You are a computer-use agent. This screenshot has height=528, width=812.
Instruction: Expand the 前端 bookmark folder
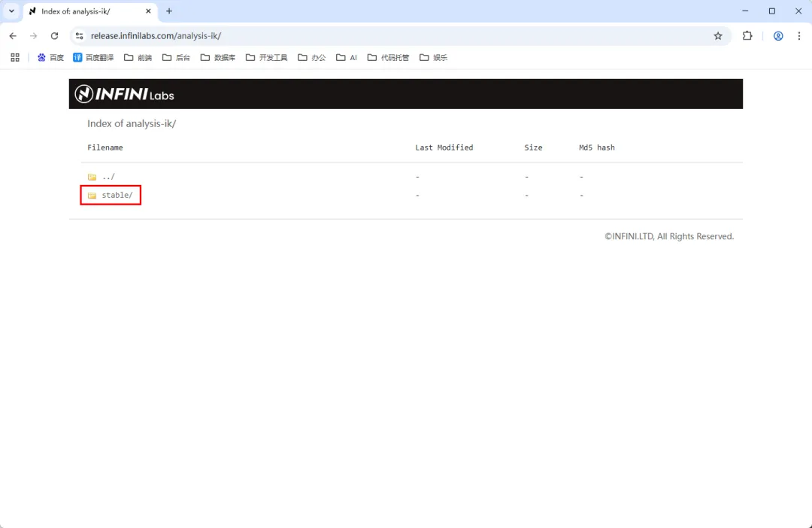[138, 57]
